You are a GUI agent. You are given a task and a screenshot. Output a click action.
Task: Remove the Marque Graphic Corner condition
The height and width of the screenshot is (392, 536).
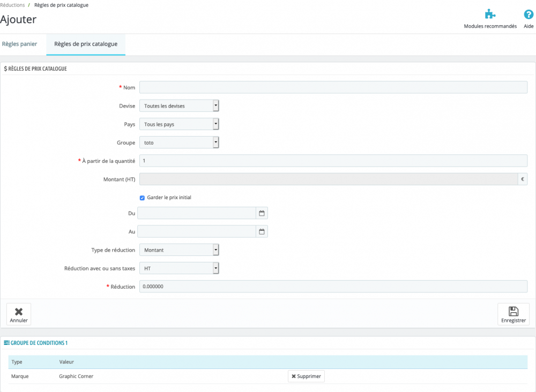[306, 376]
